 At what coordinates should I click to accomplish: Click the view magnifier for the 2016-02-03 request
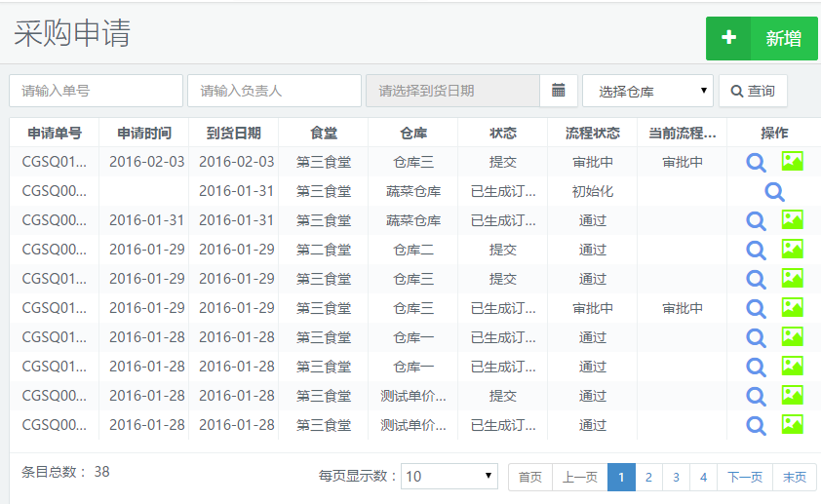coord(756,163)
